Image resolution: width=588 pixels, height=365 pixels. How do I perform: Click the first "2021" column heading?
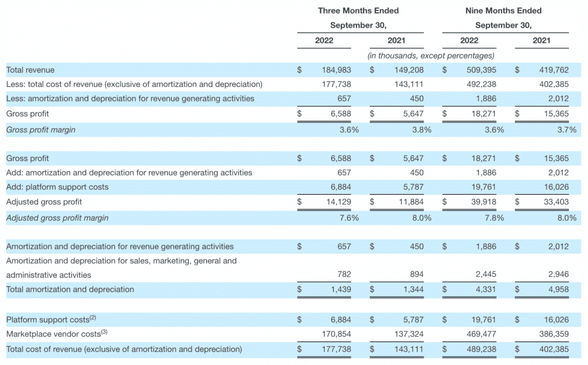(x=396, y=40)
